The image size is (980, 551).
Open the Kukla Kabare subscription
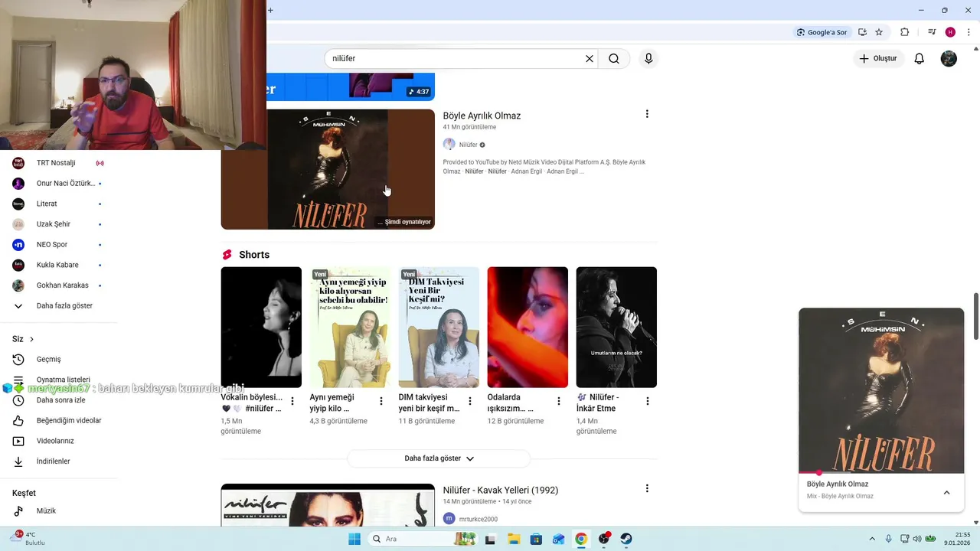57,265
